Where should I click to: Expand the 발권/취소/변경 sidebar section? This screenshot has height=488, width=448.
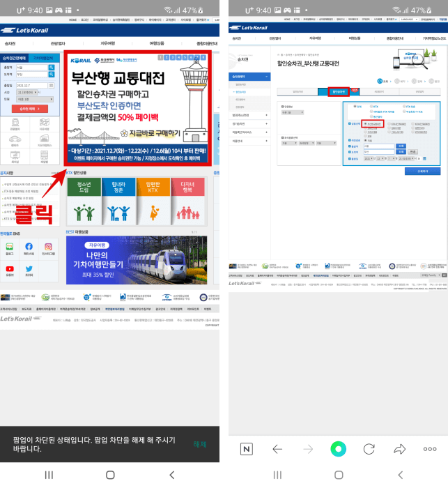tap(249, 115)
